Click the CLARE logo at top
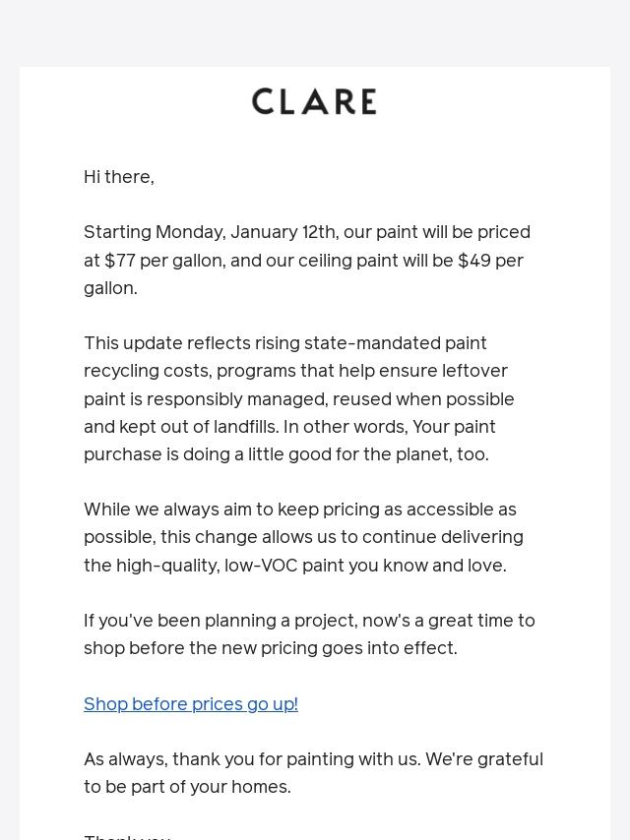The image size is (630, 840). coord(314,101)
